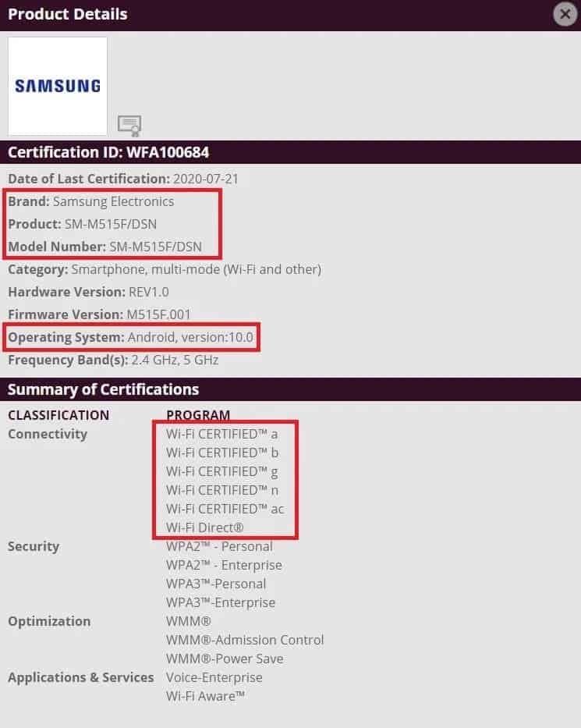Image resolution: width=581 pixels, height=728 pixels.
Task: Click the Frequency Band(s) 2.4 GHz entry
Action: pyautogui.click(x=113, y=360)
